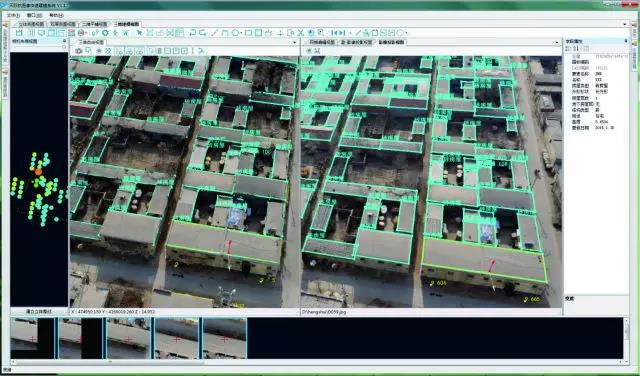Image resolution: width=640 pixels, height=376 pixels.
Task: Click the horizontal scrollbar under thumbnail strip
Action: (320, 362)
